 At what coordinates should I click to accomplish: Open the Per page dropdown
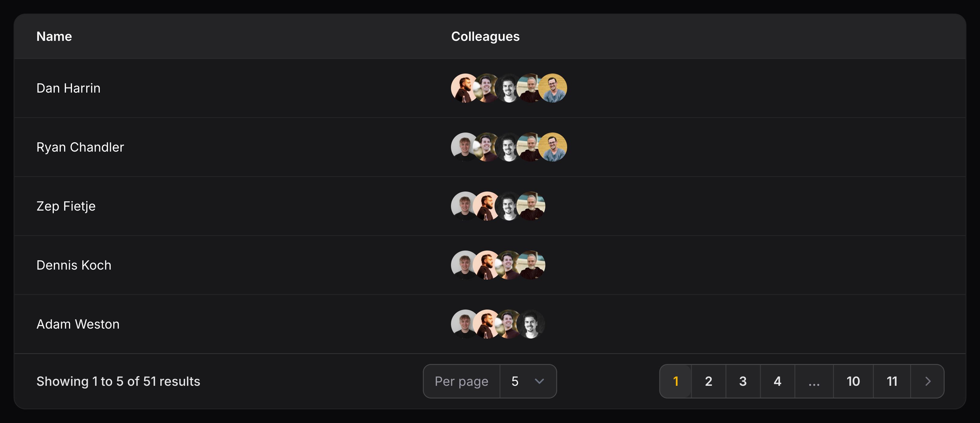point(528,381)
